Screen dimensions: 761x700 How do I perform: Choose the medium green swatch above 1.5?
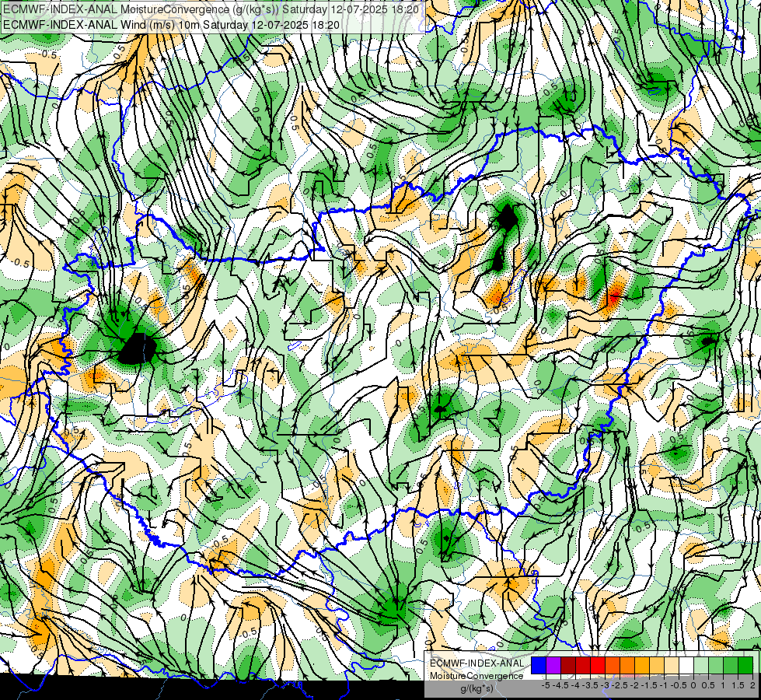(x=731, y=666)
